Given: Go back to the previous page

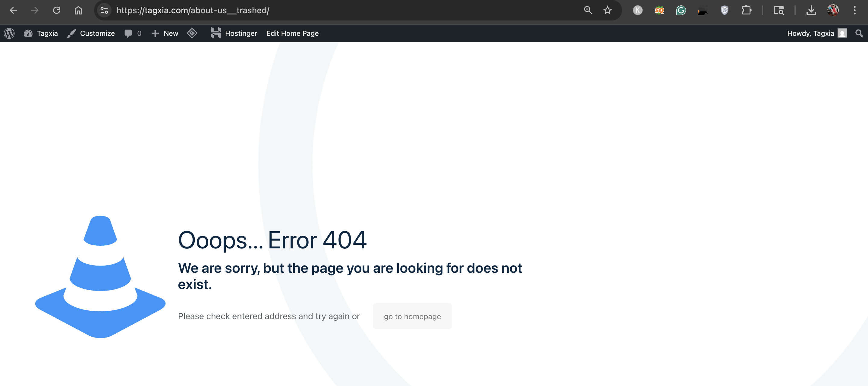Looking at the screenshot, I should pos(14,11).
